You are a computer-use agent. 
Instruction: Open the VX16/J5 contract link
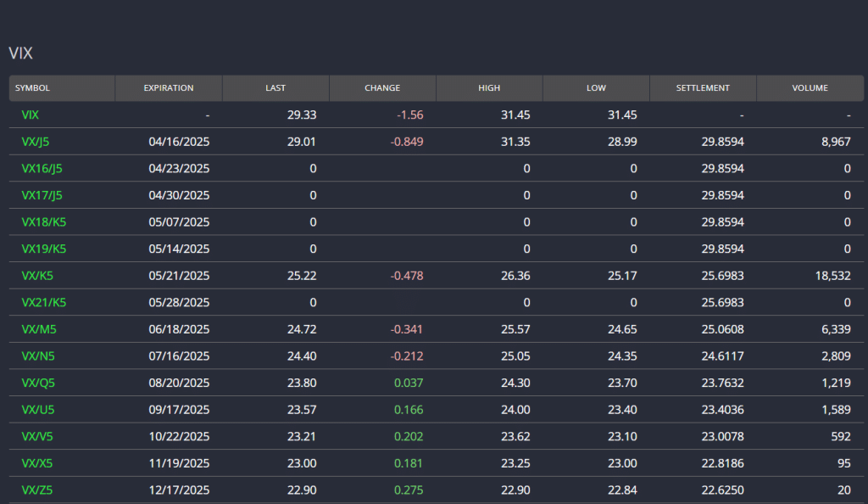click(42, 168)
